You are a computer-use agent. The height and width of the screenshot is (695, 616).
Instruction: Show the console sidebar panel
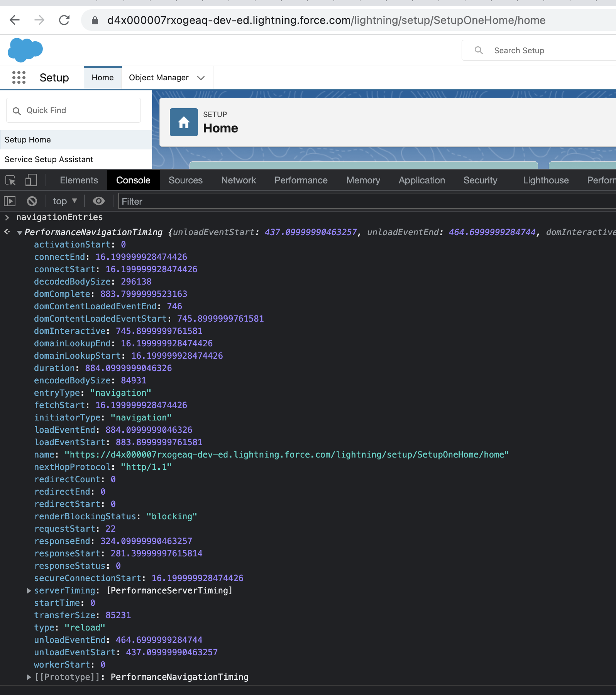point(10,201)
